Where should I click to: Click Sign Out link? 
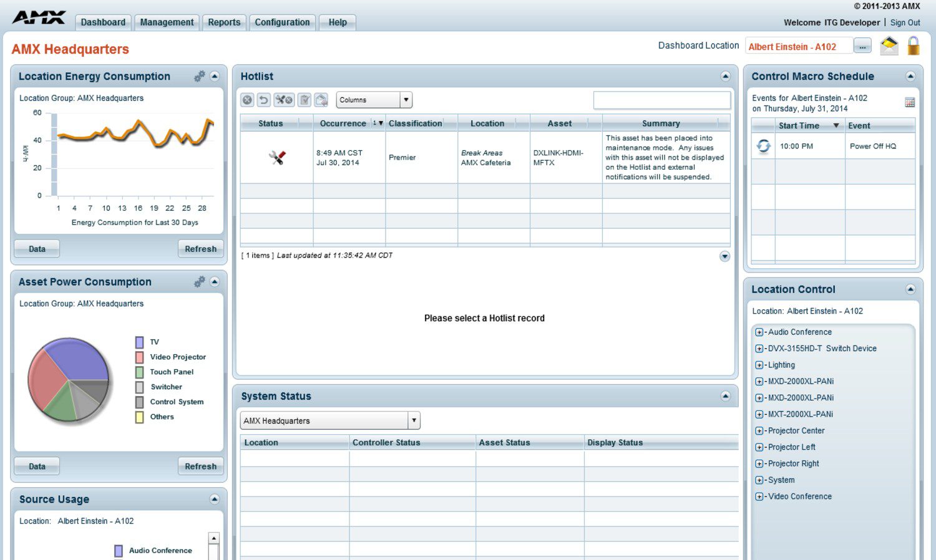point(905,22)
